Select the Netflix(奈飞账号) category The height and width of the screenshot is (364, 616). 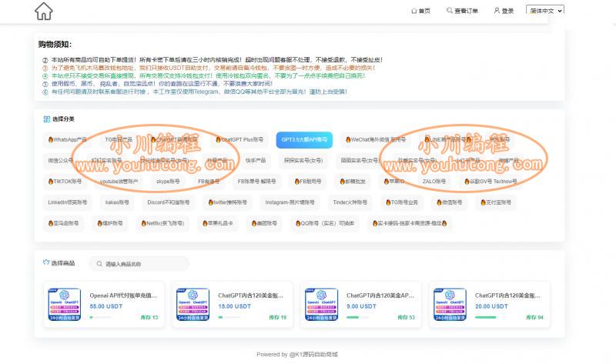coord(162,223)
